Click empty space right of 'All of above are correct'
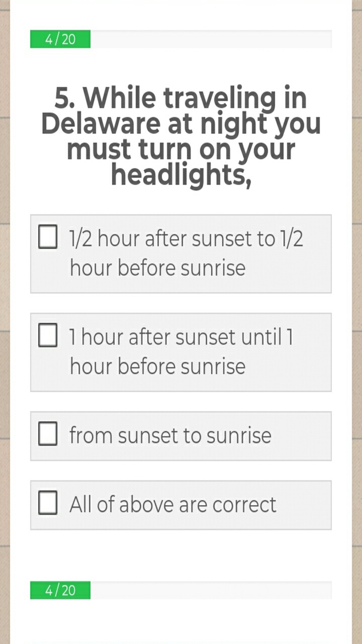 303,505
